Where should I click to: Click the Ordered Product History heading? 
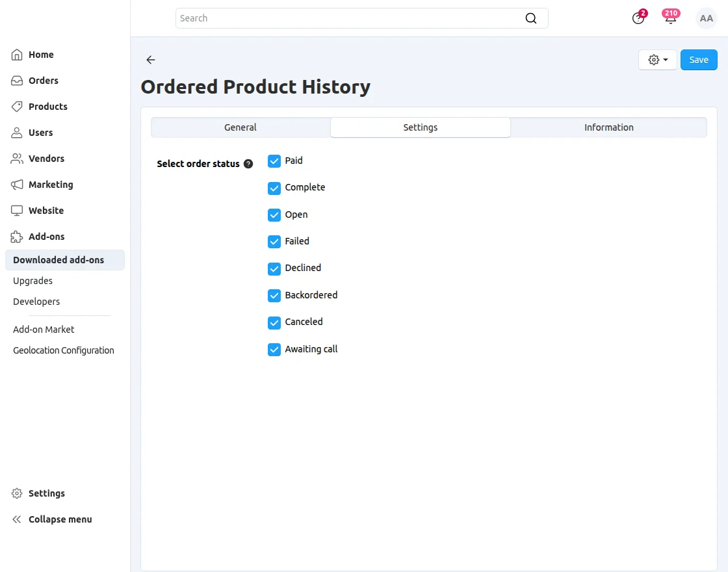pos(255,87)
